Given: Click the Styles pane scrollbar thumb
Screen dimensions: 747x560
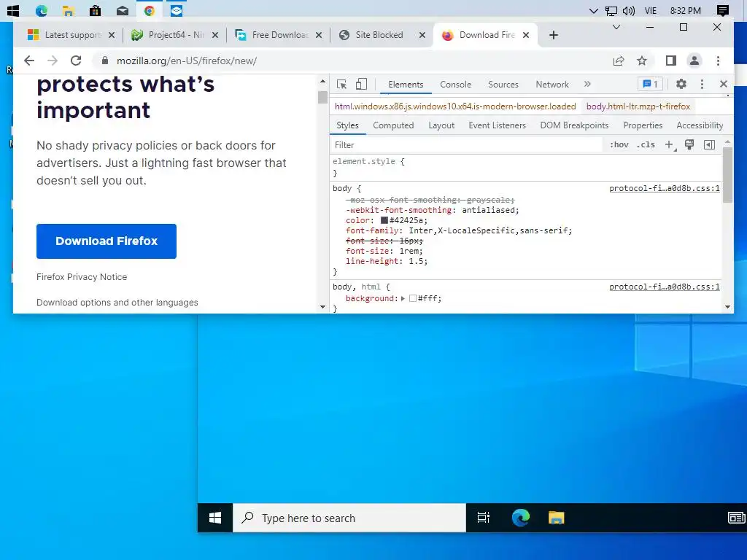Looking at the screenshot, I should [727, 175].
